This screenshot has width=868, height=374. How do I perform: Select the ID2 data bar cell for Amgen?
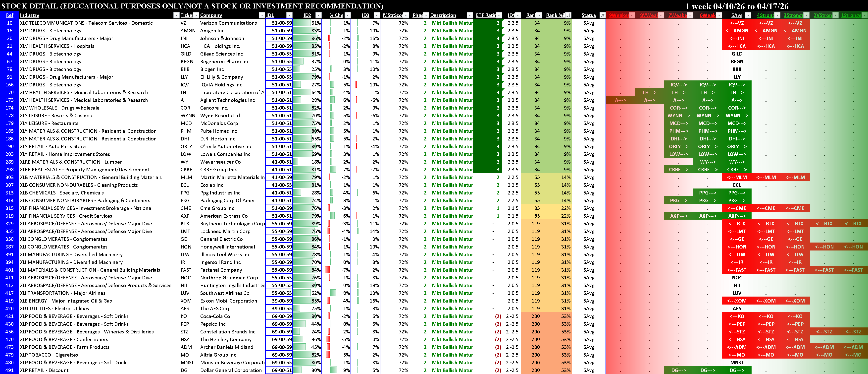point(307,31)
